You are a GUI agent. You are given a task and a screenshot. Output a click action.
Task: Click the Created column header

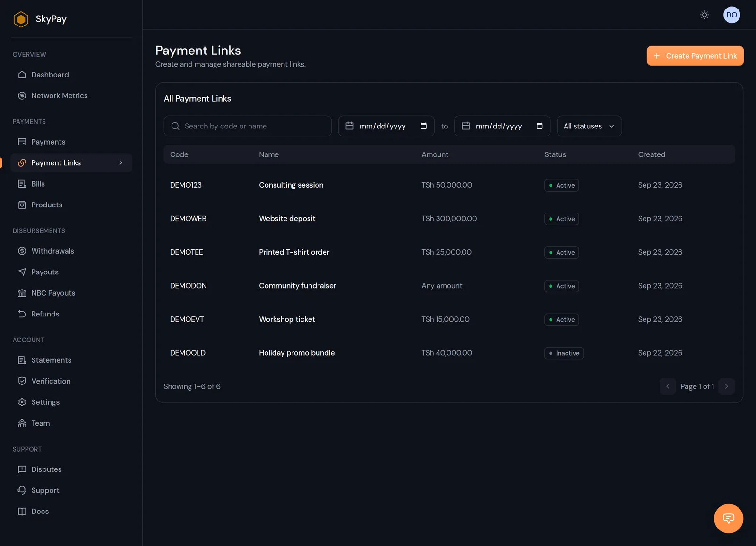(652, 154)
